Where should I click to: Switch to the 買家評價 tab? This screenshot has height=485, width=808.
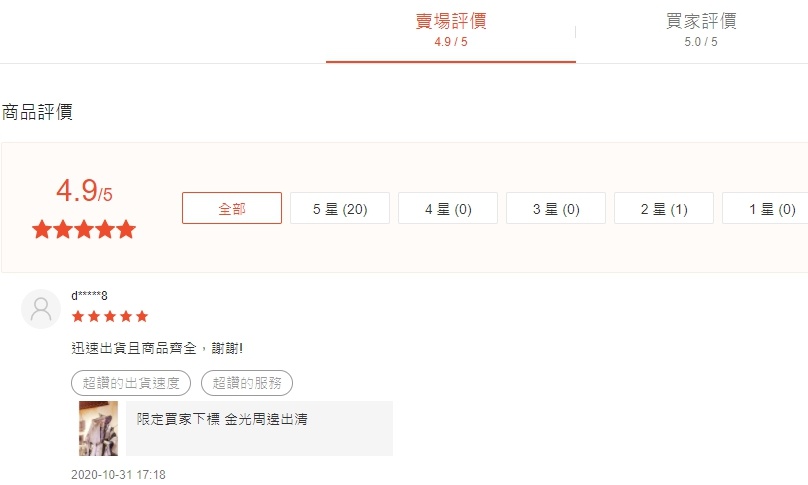701,30
